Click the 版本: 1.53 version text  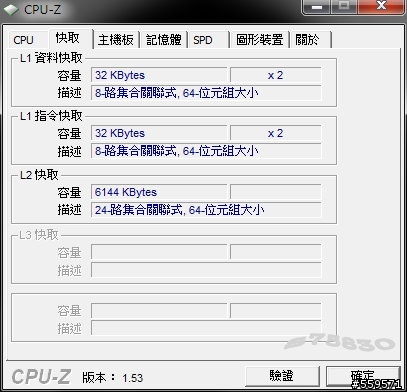[113, 377]
